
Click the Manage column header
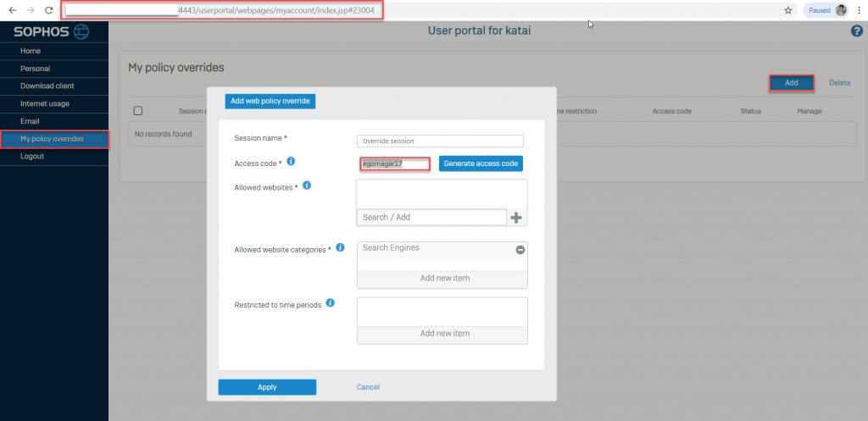click(810, 111)
